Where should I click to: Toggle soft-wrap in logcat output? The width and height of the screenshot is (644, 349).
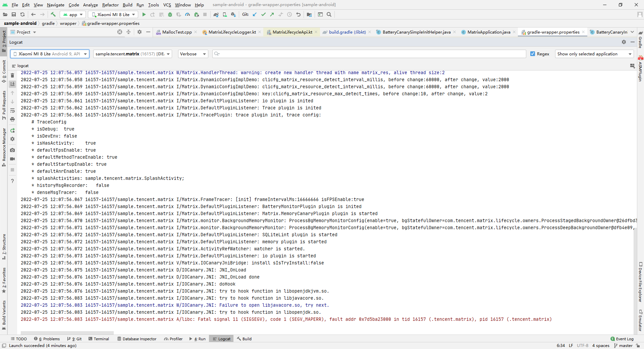tap(12, 110)
